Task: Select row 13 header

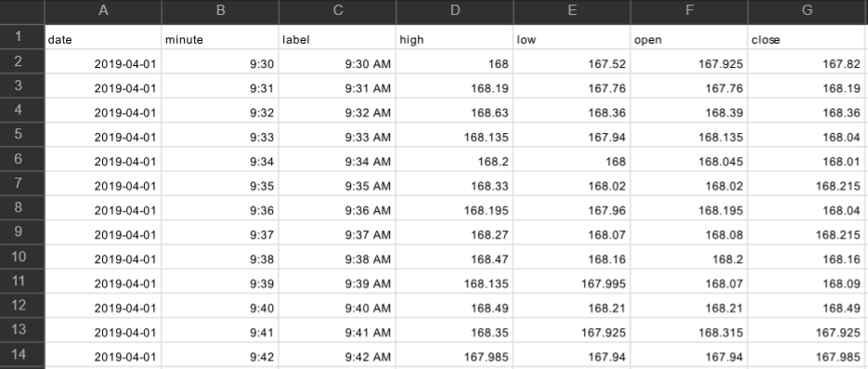Action: coord(22,330)
